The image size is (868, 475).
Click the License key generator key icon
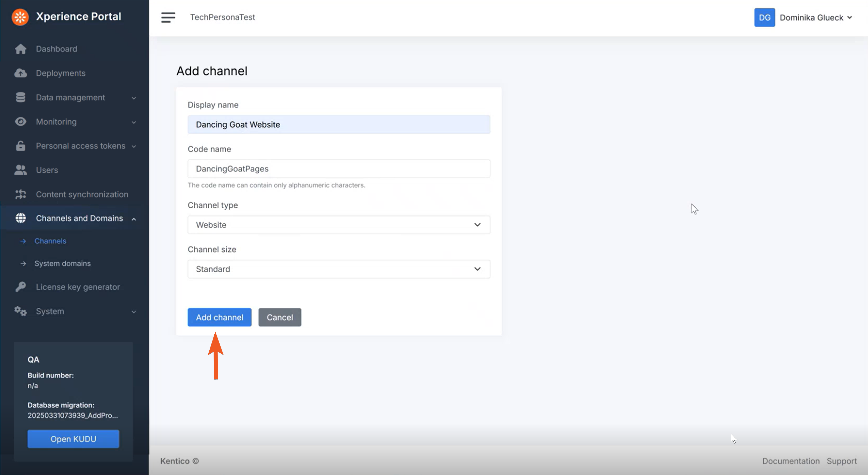(20, 287)
